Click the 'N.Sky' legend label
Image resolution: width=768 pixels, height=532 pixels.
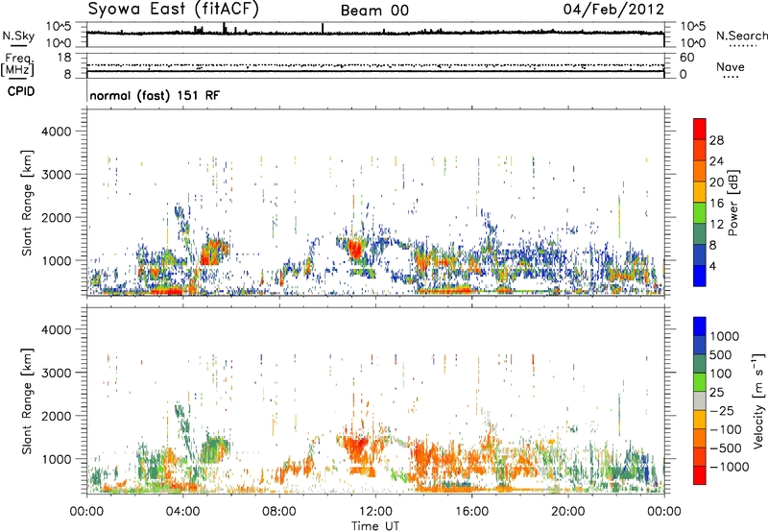(x=18, y=36)
